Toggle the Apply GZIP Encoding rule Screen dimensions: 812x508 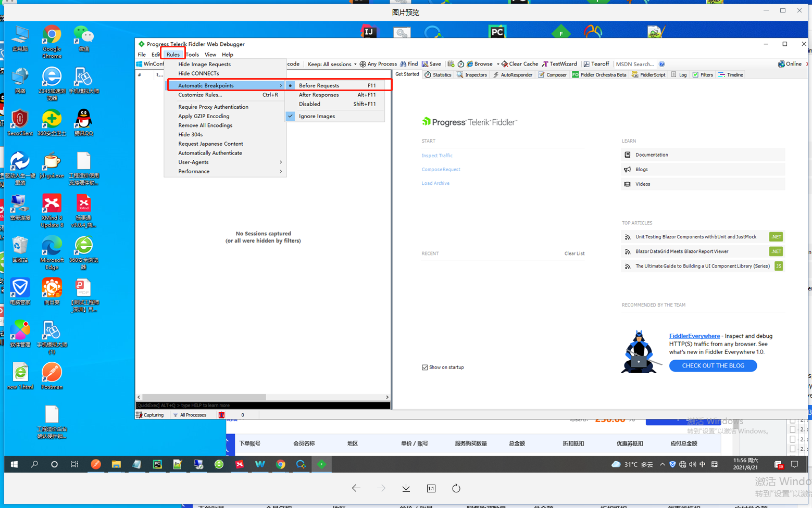pyautogui.click(x=225, y=116)
